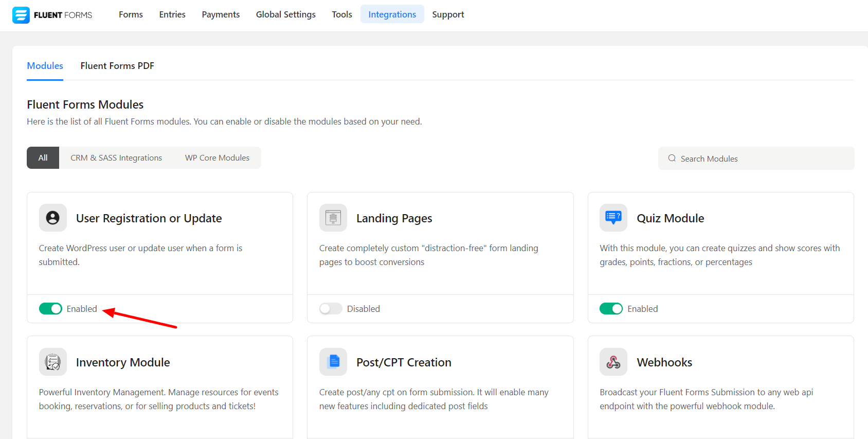The width and height of the screenshot is (868, 439).
Task: Filter by CRM & SASS Integrations
Action: [116, 158]
